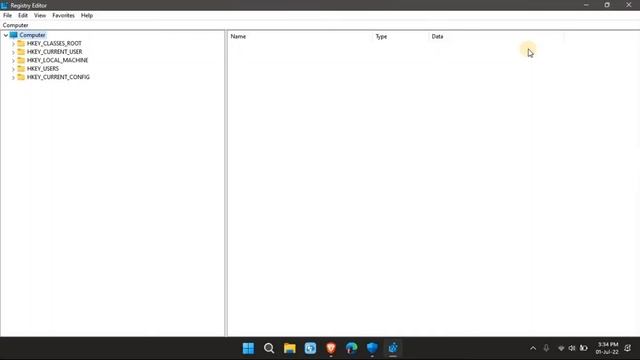Viewport: 640px width, 360px height.
Task: Open the clock and date flyout
Action: pyautogui.click(x=607, y=348)
